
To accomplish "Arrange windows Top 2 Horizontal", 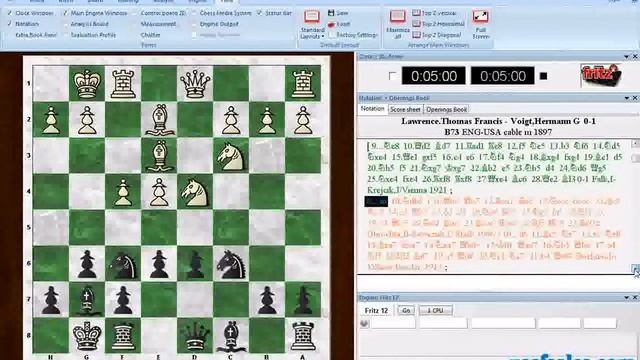I will (x=438, y=24).
